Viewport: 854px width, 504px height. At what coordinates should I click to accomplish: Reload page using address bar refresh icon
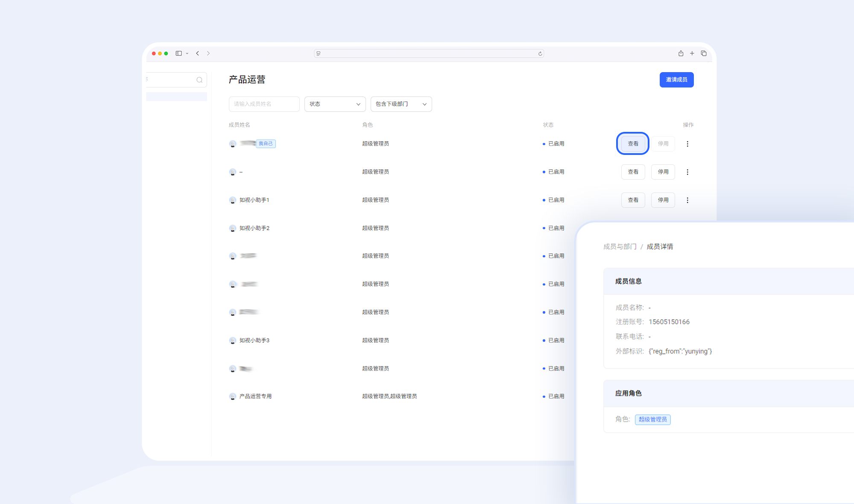540,54
